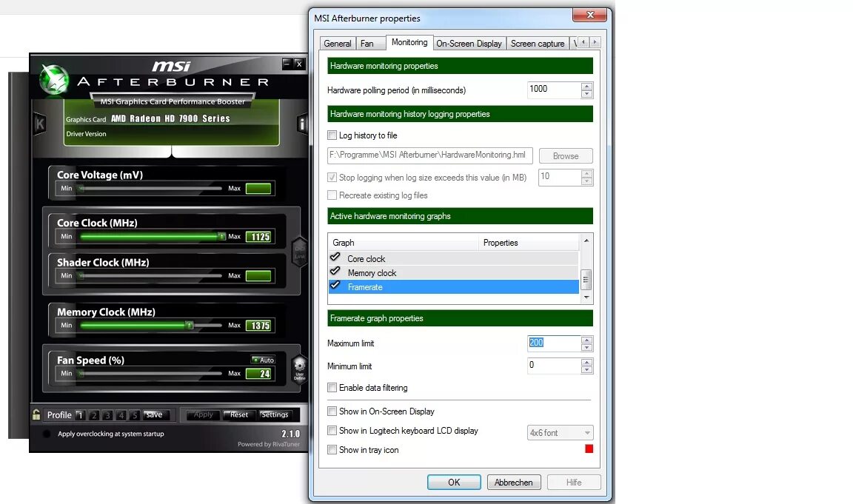Minimize the MSI Afterburner skin window
853x504 pixels.
coord(287,64)
